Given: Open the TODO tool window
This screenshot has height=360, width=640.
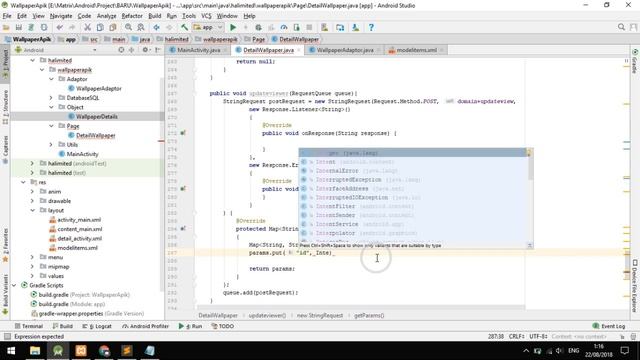Looking at the screenshot, I should (x=223, y=326).
